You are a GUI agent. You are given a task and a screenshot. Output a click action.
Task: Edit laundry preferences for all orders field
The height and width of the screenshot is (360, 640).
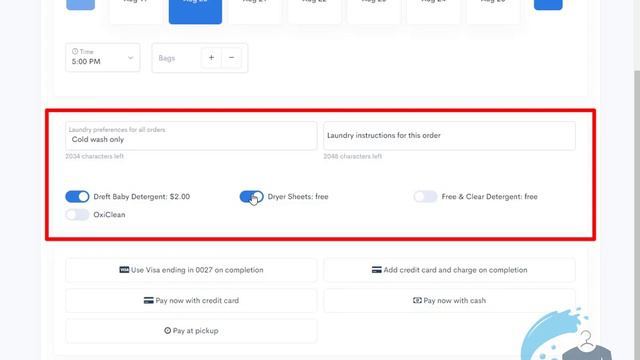(191, 136)
